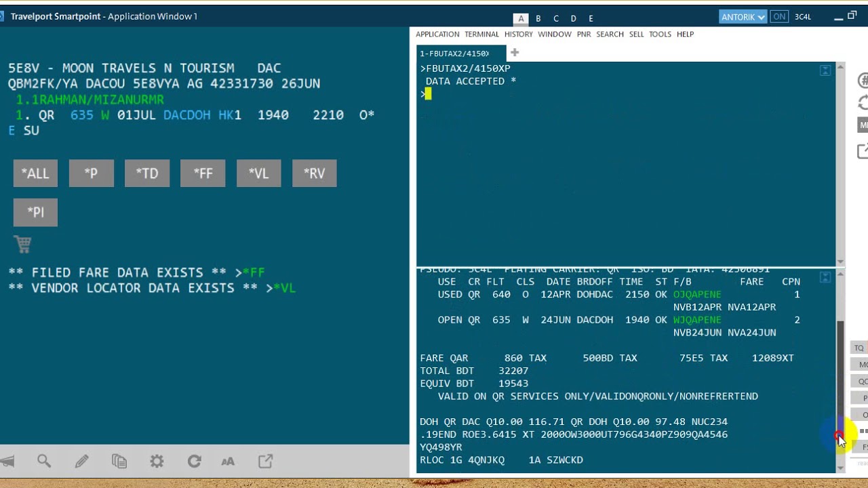Open the HELP menu
The image size is (868, 488).
click(x=685, y=34)
